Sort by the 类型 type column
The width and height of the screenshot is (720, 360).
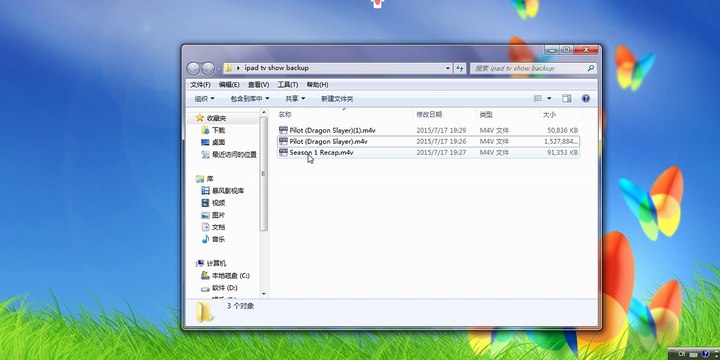(x=486, y=114)
